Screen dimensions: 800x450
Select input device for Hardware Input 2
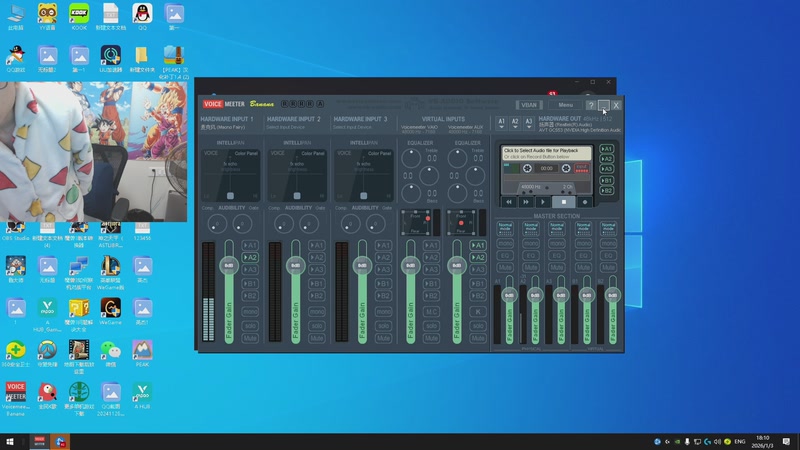point(286,128)
